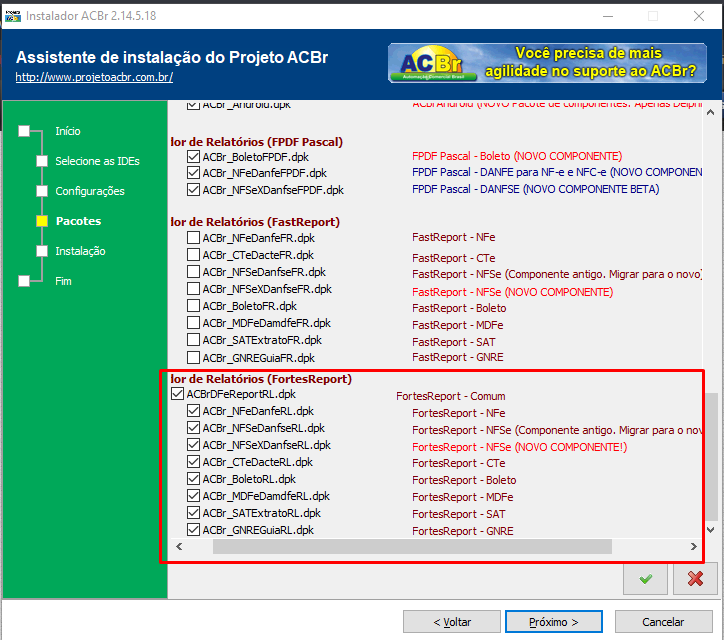
Task: Click the FastReport - NFSe (NOVO COMPONENTE) description
Action: tap(513, 292)
